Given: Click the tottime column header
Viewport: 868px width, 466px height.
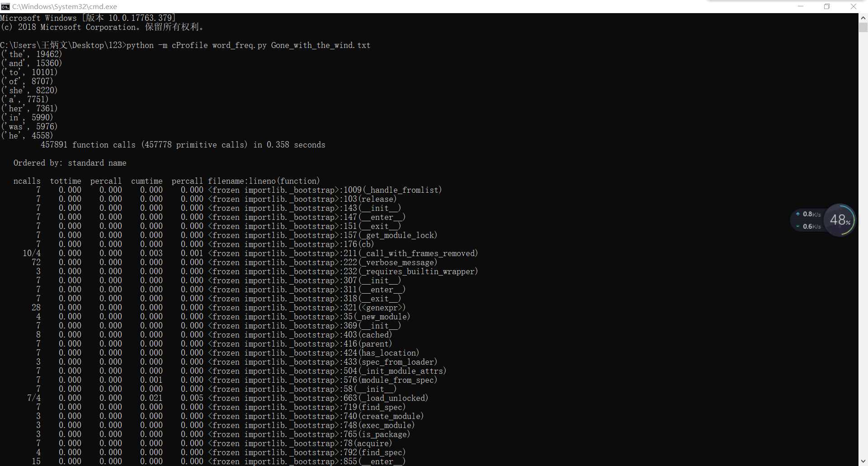Looking at the screenshot, I should click(66, 181).
